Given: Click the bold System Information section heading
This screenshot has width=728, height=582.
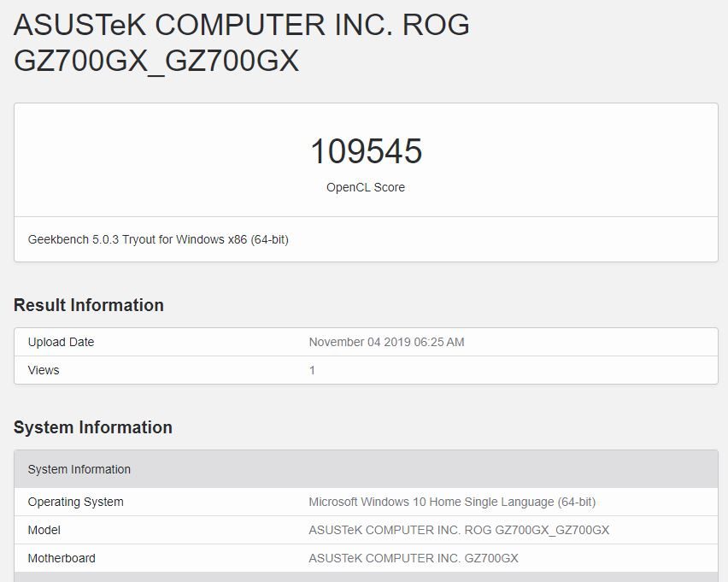Looking at the screenshot, I should click(x=93, y=427).
